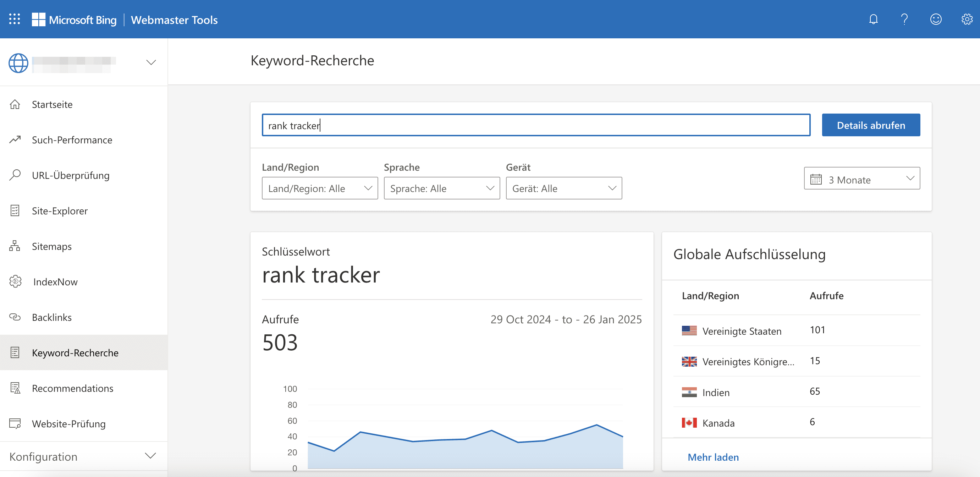Viewport: 980px width, 477px height.
Task: Click the United Kingdom flag icon
Action: coord(689,361)
